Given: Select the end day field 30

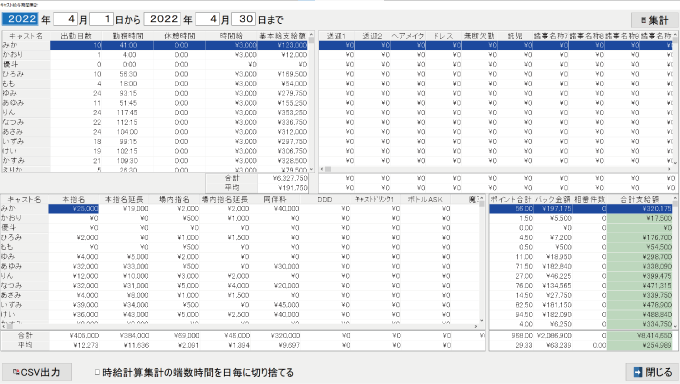Looking at the screenshot, I should coord(244,19).
